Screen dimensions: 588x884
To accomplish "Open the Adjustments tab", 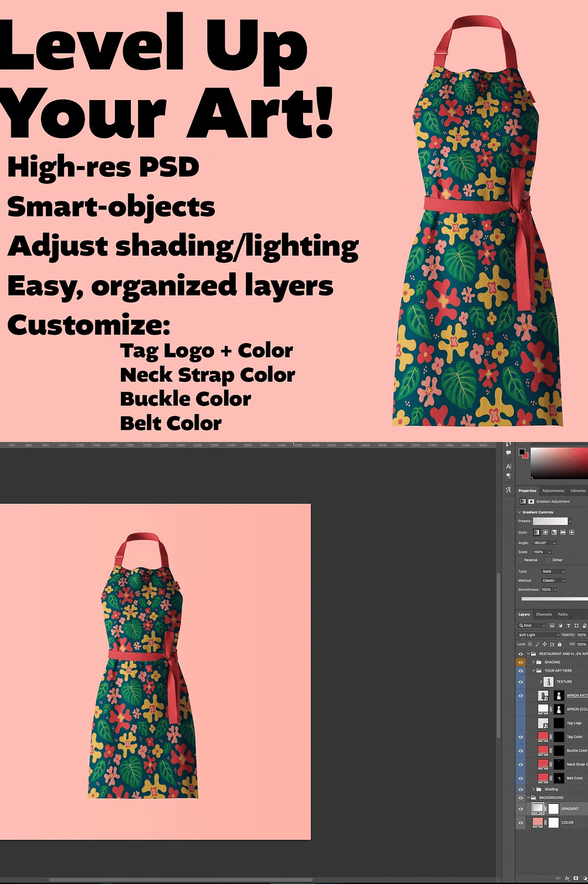I will click(x=553, y=491).
